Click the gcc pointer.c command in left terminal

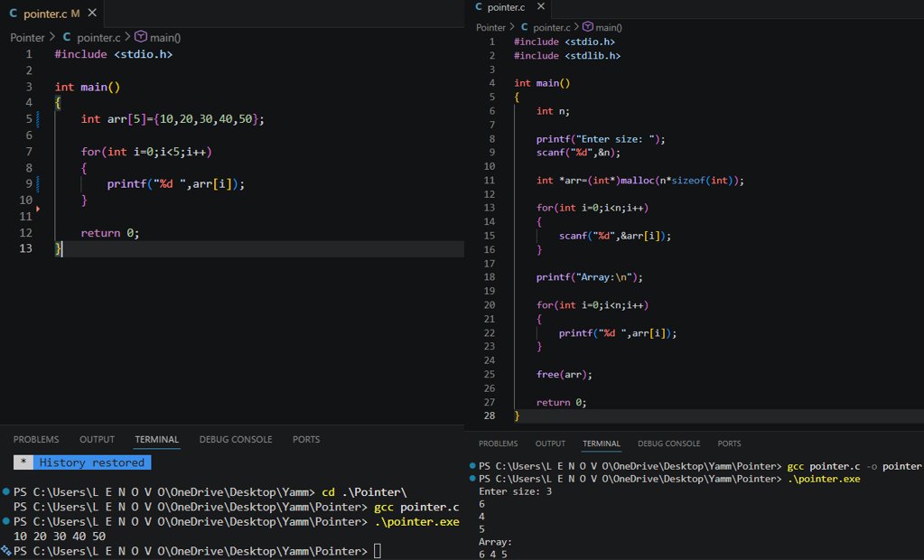tap(416, 507)
